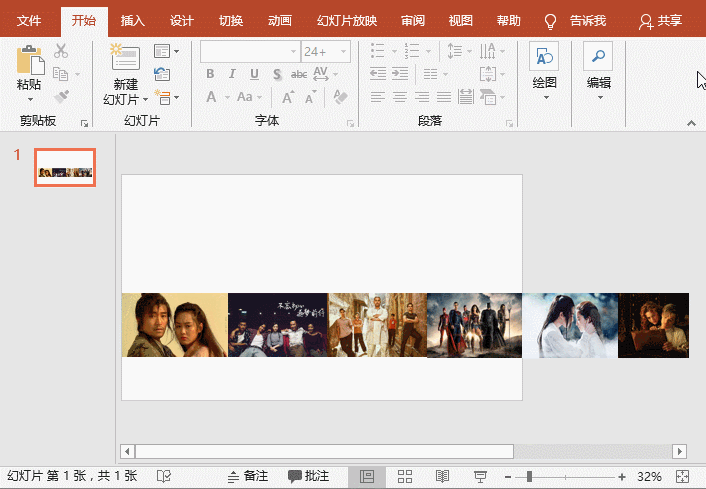Click the Format Painter brush icon
This screenshot has width=706, height=489.
tap(61, 97)
